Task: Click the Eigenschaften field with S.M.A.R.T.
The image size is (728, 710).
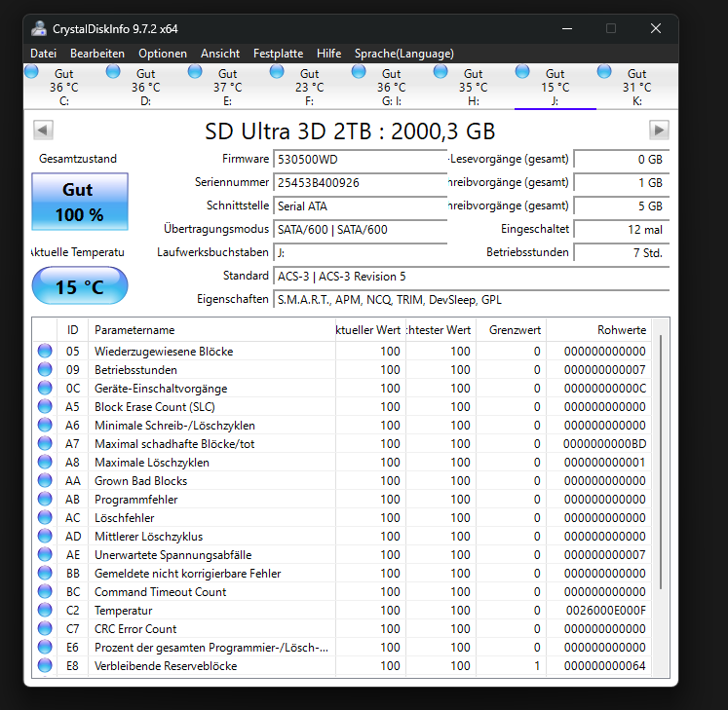Action: [472, 299]
